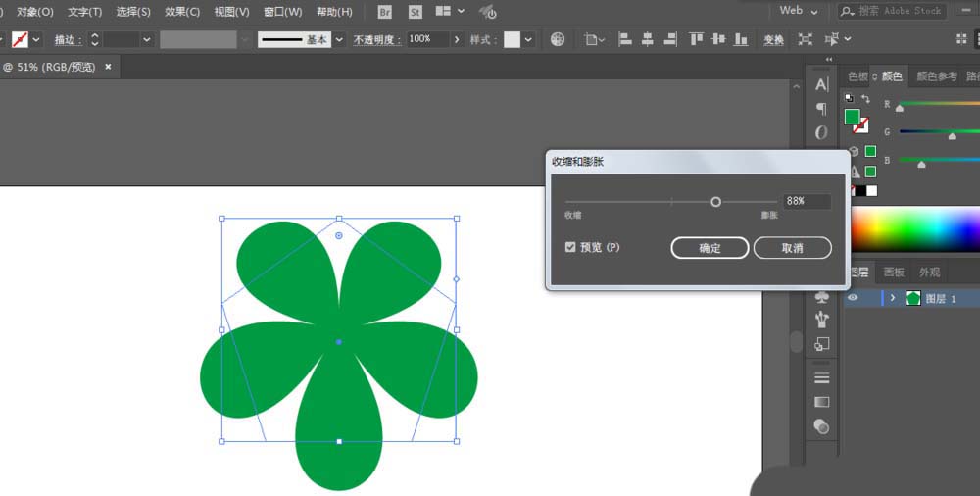
Task: Click the 88% value field in dialog
Action: click(807, 201)
